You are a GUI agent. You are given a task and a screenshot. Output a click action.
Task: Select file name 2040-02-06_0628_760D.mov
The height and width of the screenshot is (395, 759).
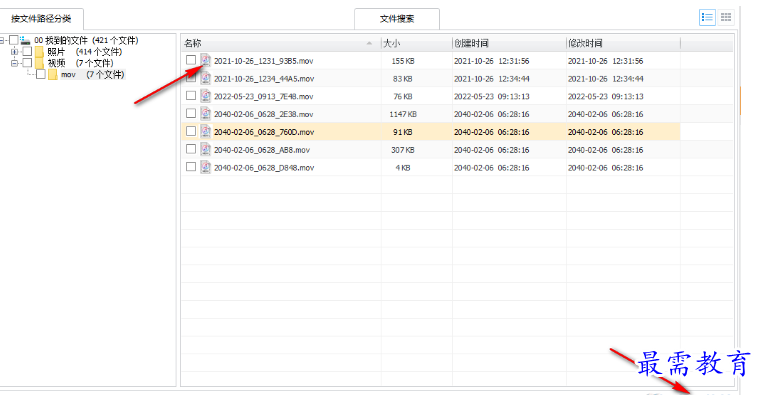pyautogui.click(x=264, y=132)
